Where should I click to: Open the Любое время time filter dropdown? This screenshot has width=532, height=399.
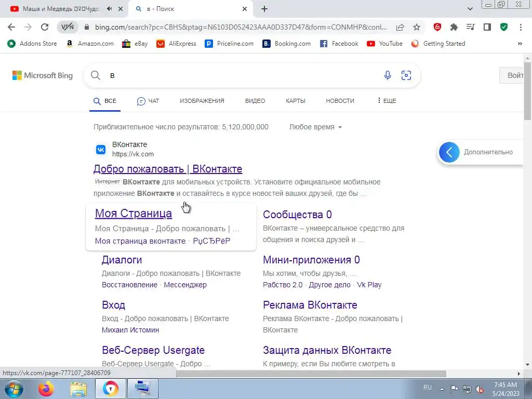[315, 127]
